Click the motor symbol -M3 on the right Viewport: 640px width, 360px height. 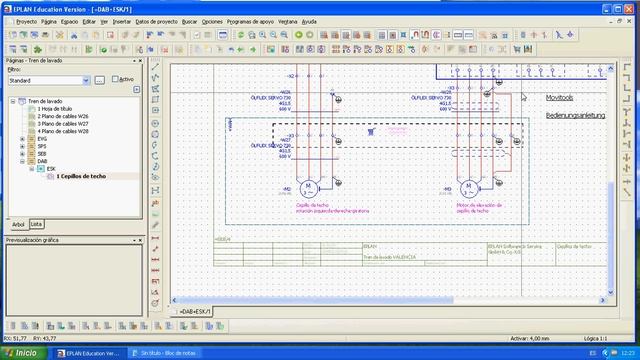[469, 189]
